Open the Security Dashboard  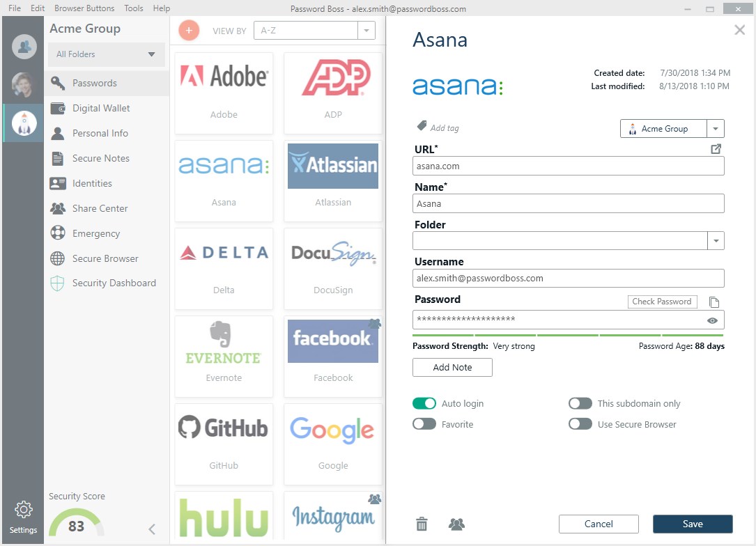[107, 283]
